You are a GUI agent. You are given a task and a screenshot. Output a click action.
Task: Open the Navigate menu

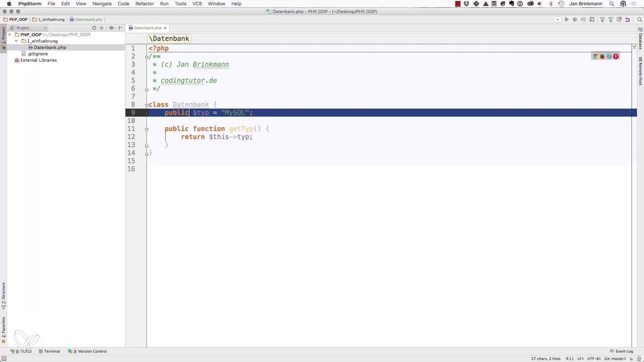tap(102, 4)
